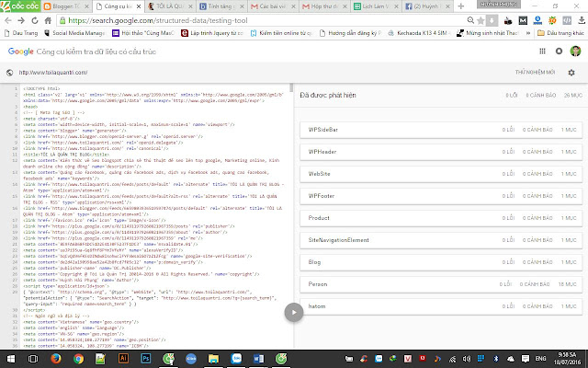Open the Windows Start menu
Image resolution: width=588 pixels, height=368 pixels.
pos(10,359)
